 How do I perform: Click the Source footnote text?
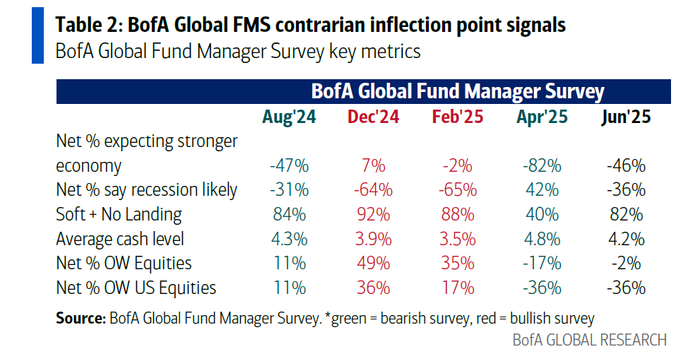(x=325, y=318)
